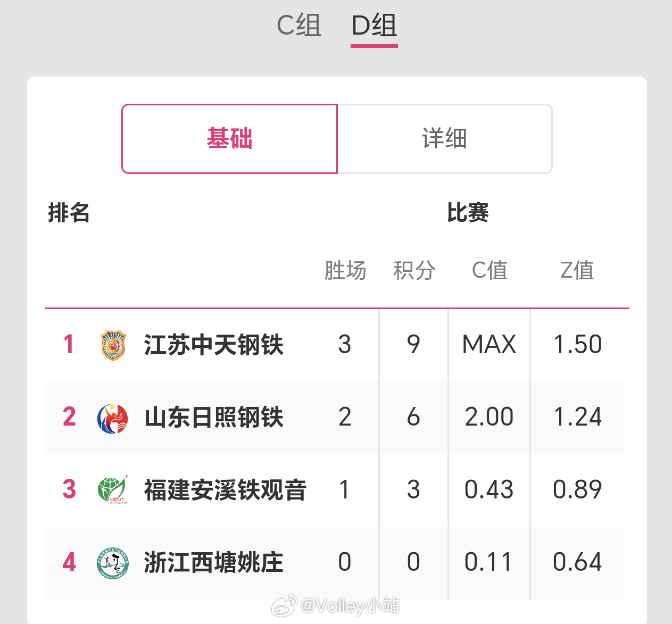Viewport: 672px width, 624px height.
Task: Click rank number 4 beside 浙江西塘姚庄
Action: [68, 563]
